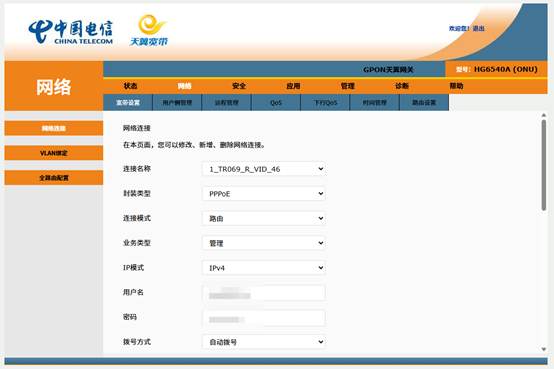
Task: Open the 状态 main menu
Action: click(x=130, y=86)
